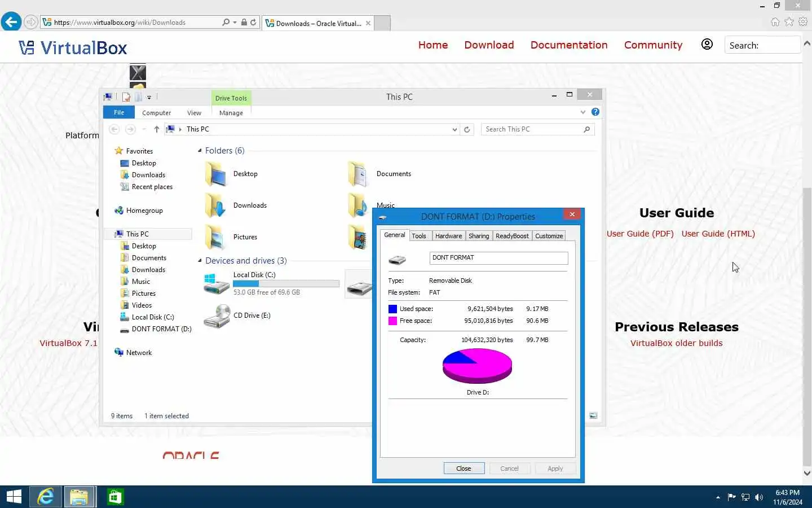This screenshot has width=812, height=508.
Task: Select the CD Drive (E:) icon
Action: click(217, 316)
